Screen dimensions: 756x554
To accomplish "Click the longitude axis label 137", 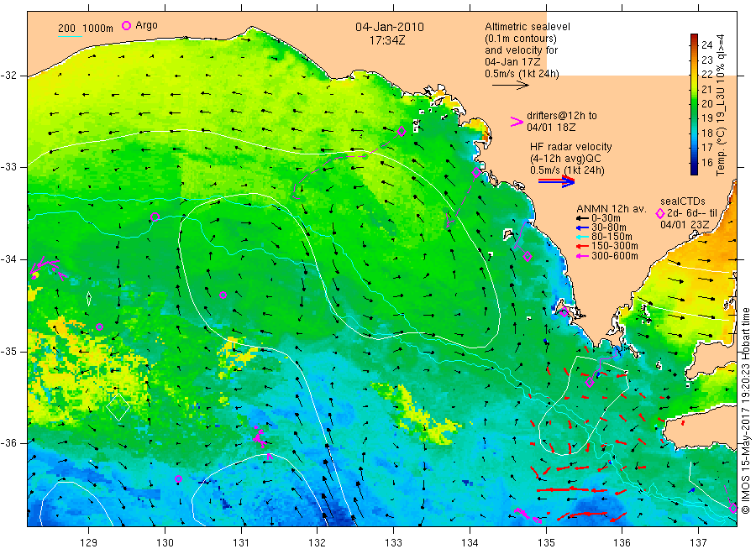I will pyautogui.click(x=698, y=543).
